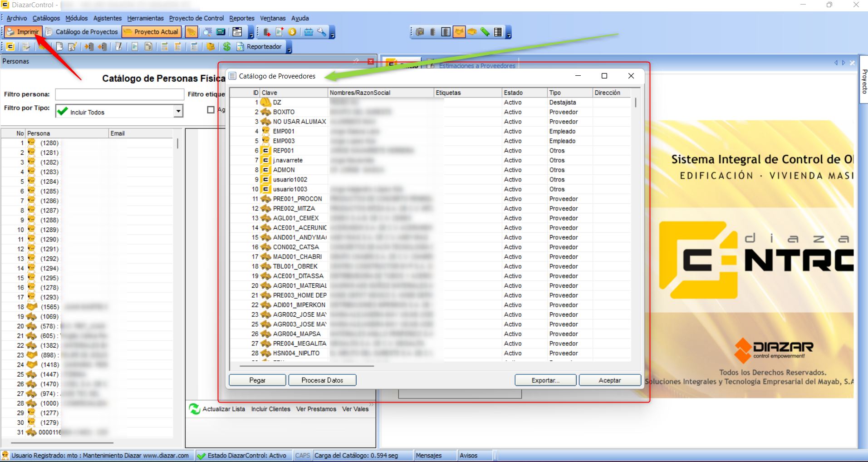The width and height of the screenshot is (868, 462).
Task: Click the Exportar... button
Action: (545, 380)
